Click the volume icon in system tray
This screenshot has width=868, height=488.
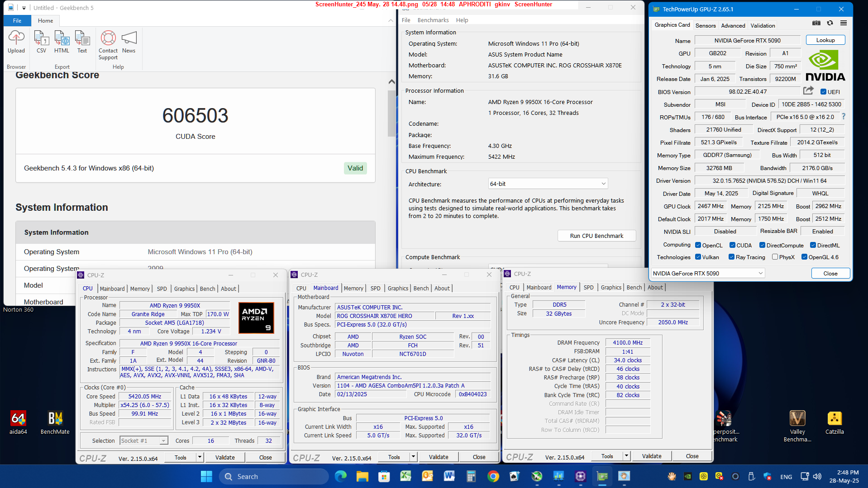point(817,476)
